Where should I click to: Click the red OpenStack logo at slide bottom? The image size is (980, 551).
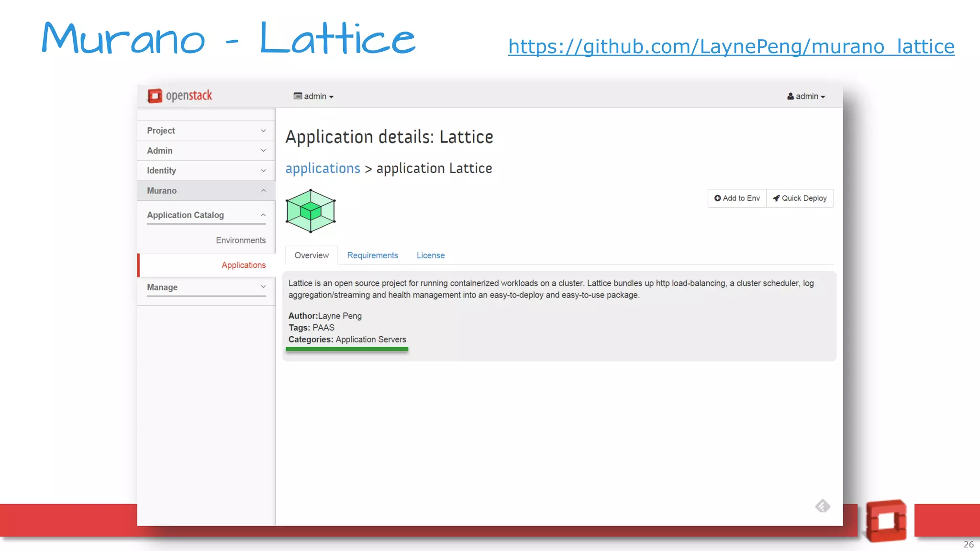(886, 521)
